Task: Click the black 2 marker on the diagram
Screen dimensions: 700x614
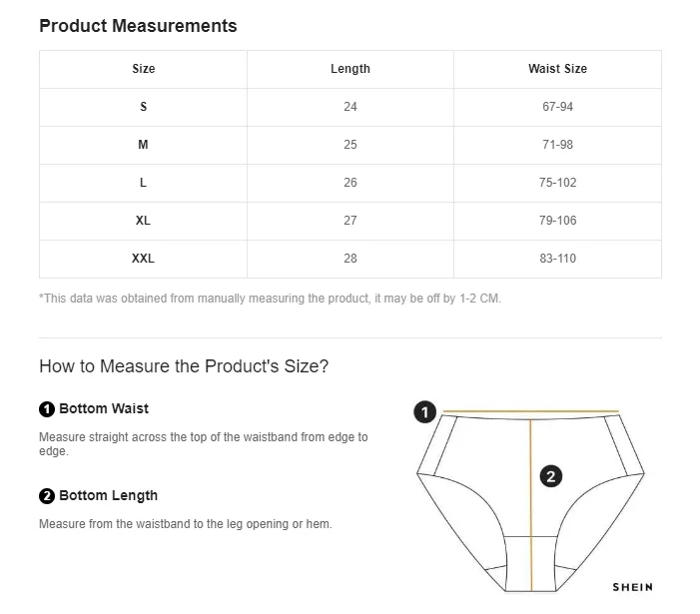Action: [551, 476]
